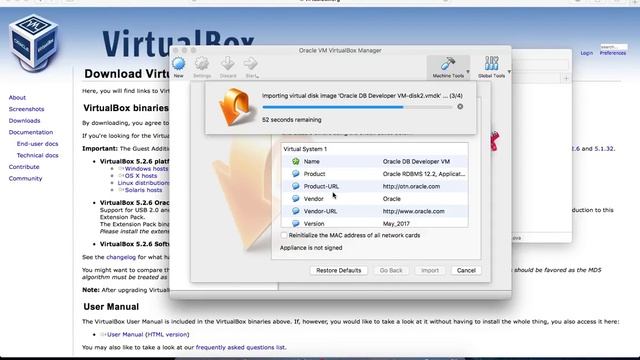Click the website search field
This screenshot has height=360, width=640.
[613, 47]
